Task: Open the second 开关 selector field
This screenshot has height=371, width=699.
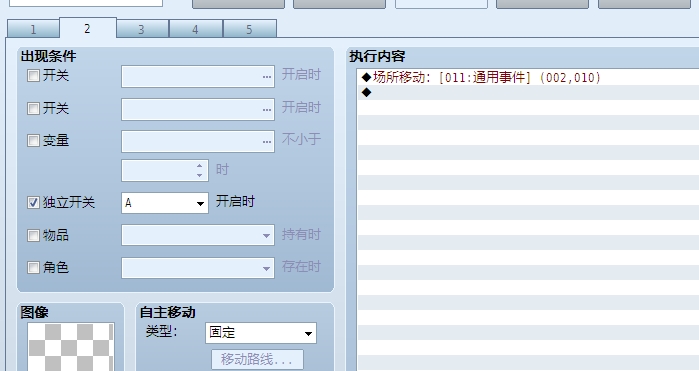Action: 198,109
